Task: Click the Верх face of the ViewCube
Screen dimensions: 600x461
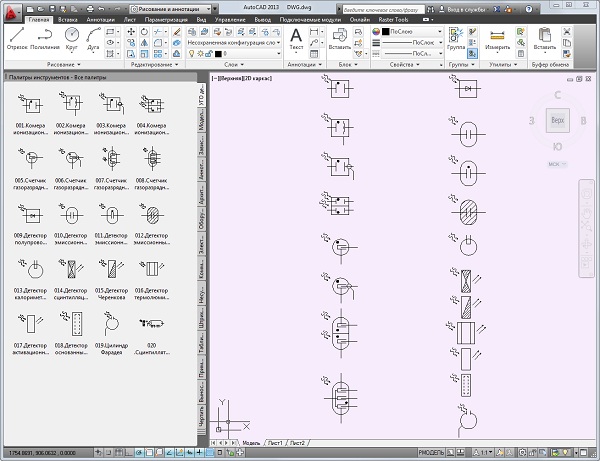Action: 557,120
